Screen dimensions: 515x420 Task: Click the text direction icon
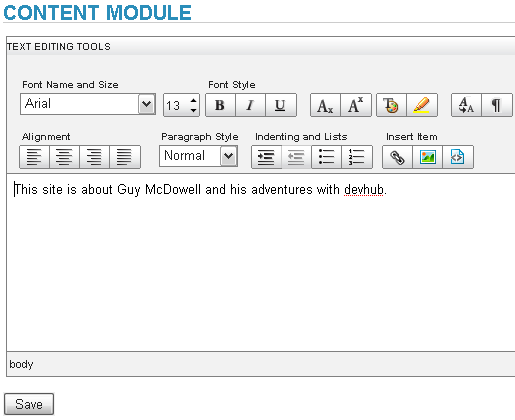pos(466,105)
